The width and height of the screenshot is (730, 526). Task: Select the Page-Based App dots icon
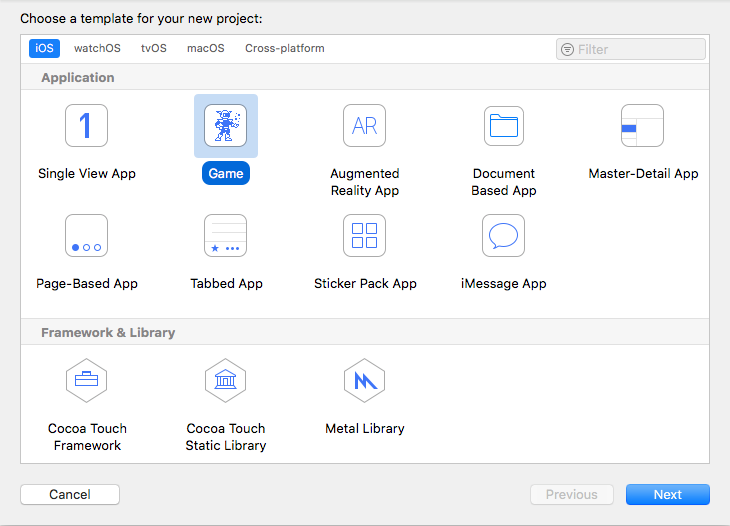(x=87, y=236)
